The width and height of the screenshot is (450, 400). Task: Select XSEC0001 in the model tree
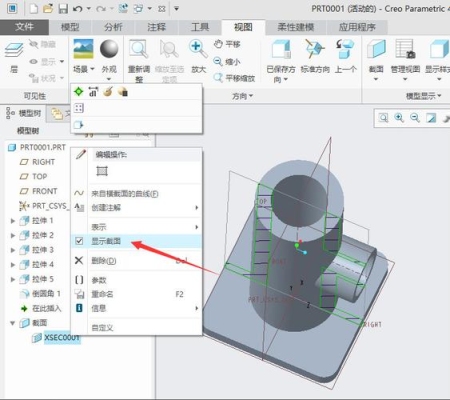tap(62, 338)
